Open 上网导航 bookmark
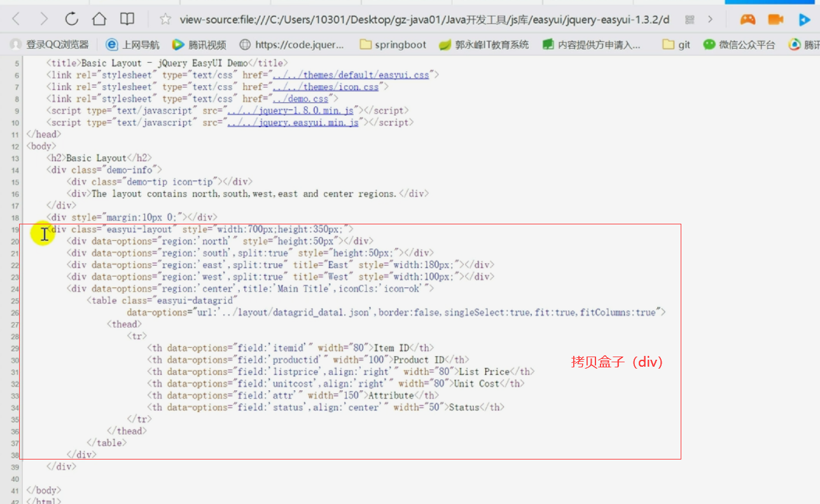Screen dimensions: 820x504 tap(132, 44)
